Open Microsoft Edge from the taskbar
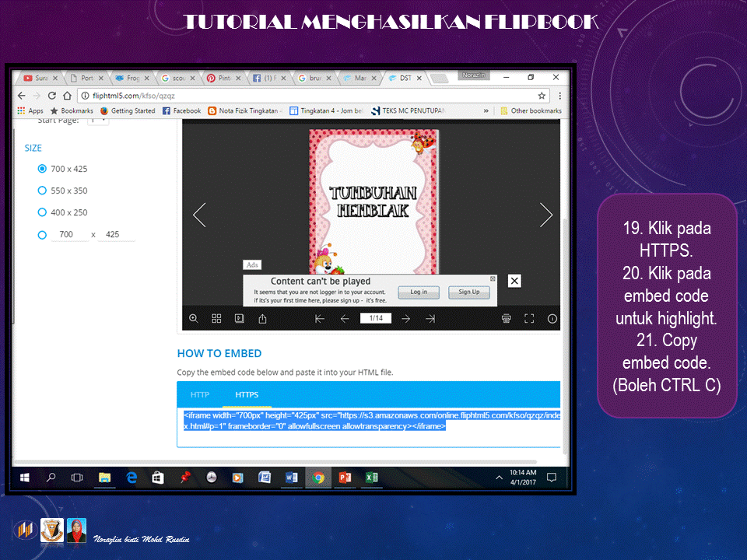 pyautogui.click(x=132, y=478)
